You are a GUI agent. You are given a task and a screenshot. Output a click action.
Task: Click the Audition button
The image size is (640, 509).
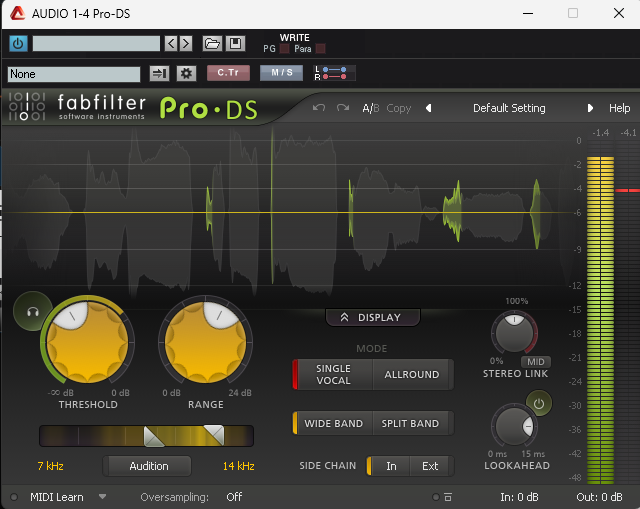147,466
